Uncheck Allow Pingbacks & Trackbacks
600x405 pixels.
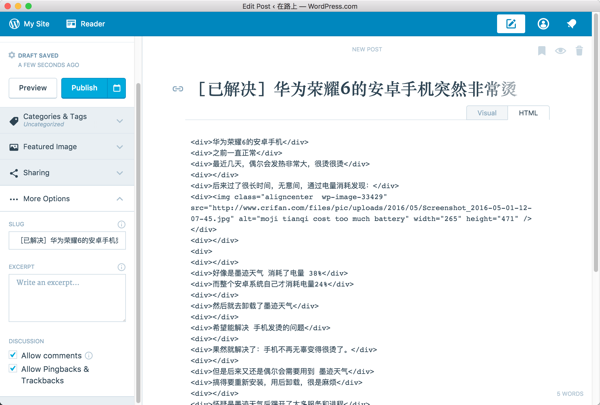(13, 369)
